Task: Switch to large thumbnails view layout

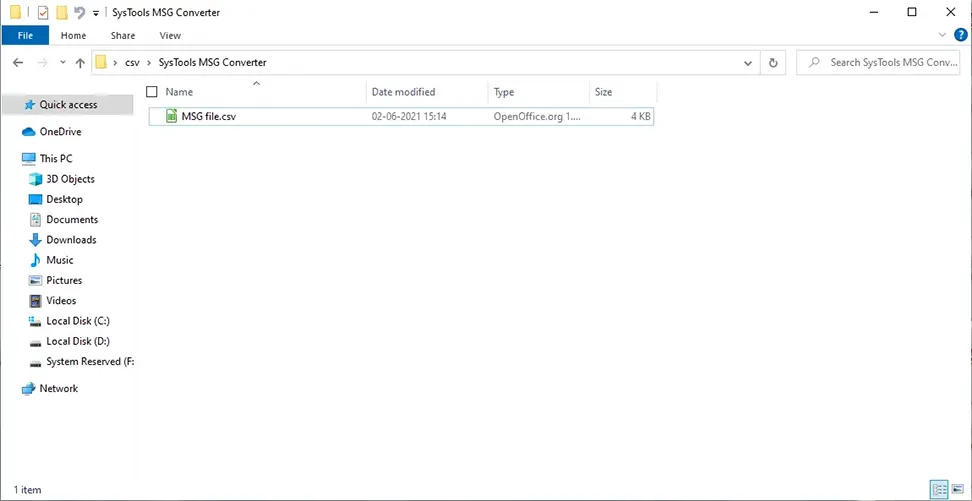Action: (x=958, y=489)
